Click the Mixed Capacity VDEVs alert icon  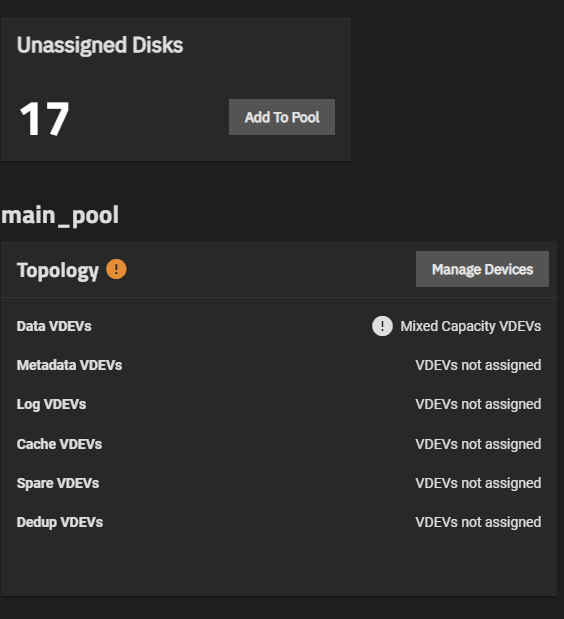click(382, 326)
